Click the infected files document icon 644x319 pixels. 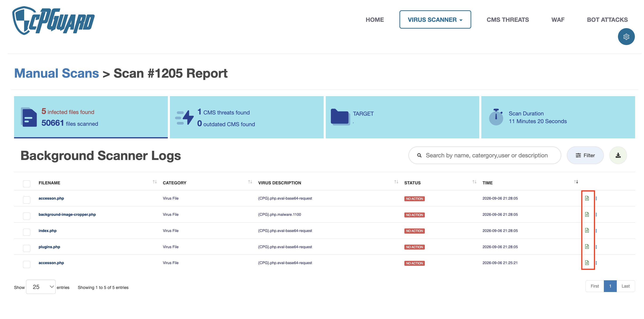[29, 117]
